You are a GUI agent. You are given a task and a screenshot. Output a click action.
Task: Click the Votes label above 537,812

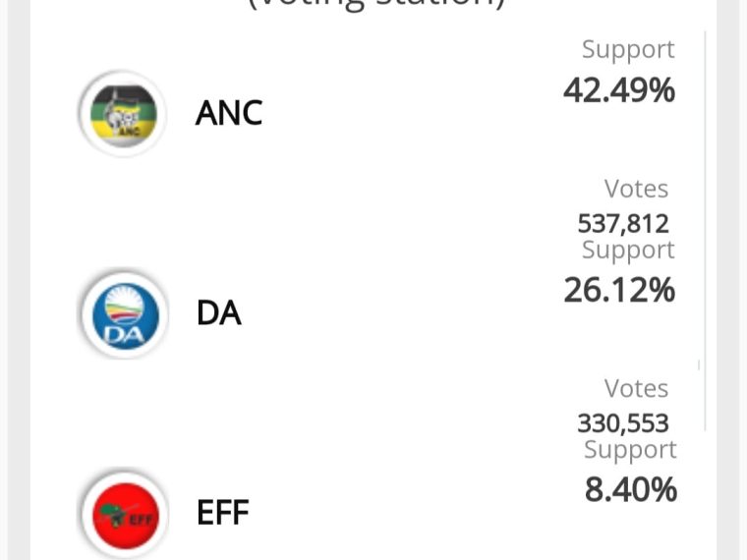pyautogui.click(x=636, y=189)
